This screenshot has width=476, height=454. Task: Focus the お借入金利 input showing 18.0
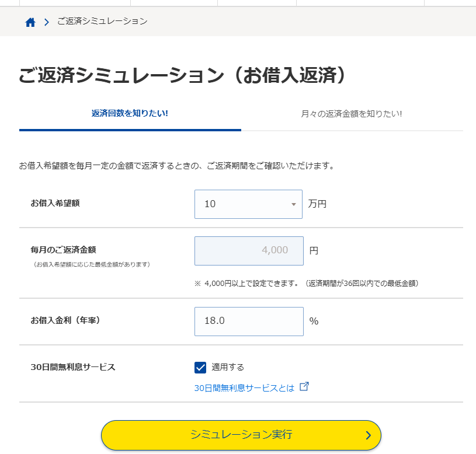pos(249,322)
